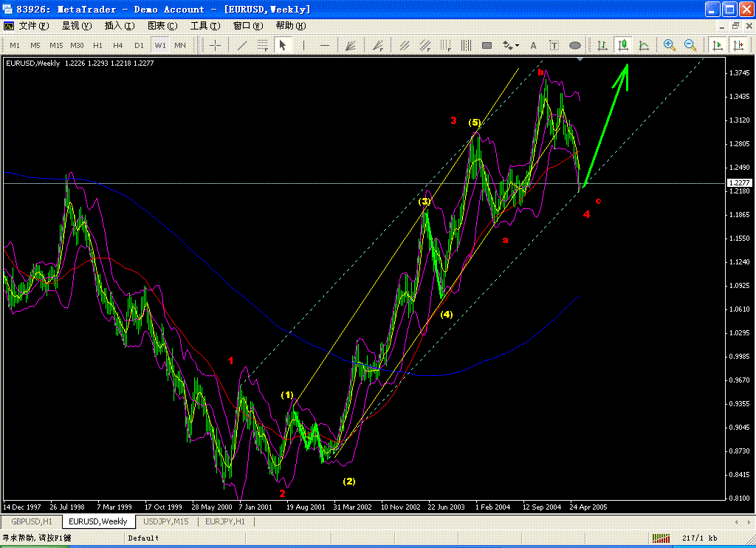Toggle the line chart mode
The width and height of the screenshot is (756, 548).
tap(644, 45)
